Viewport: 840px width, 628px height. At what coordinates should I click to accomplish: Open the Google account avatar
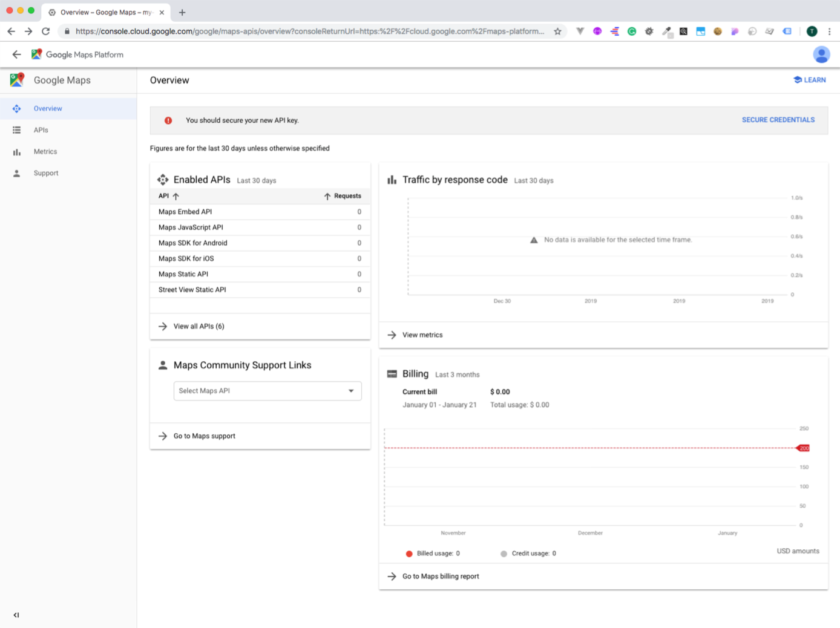point(821,54)
